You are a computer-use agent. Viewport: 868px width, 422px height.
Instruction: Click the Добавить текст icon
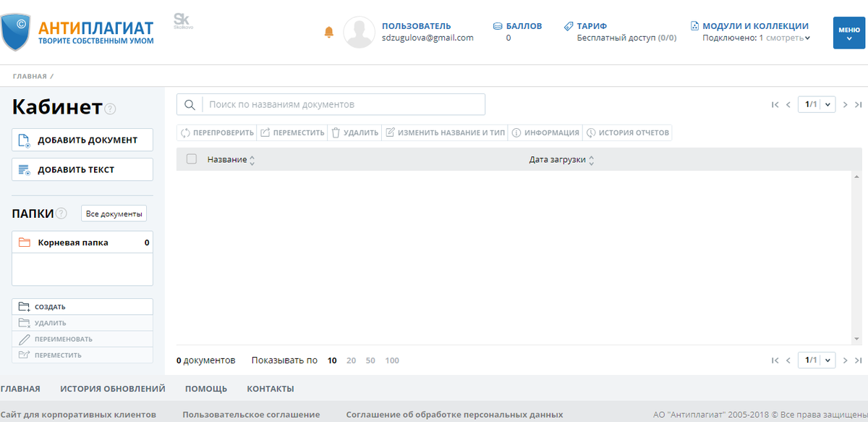click(24, 169)
